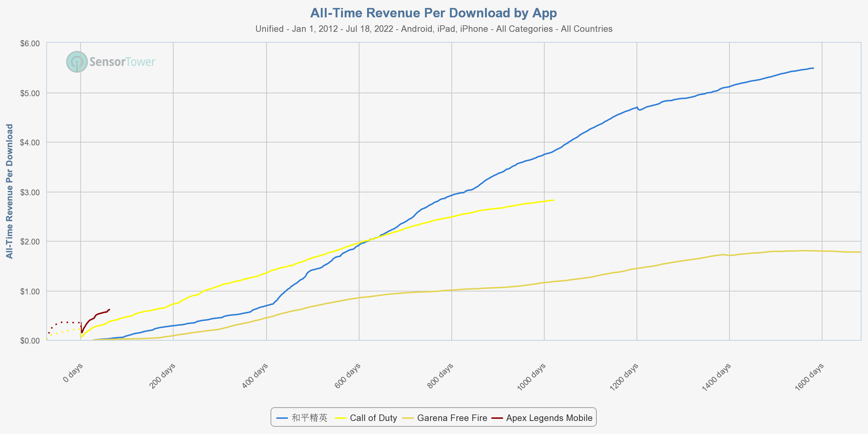Image resolution: width=868 pixels, height=434 pixels.
Task: Toggle the 和平精英 series in the legend
Action: [302, 418]
